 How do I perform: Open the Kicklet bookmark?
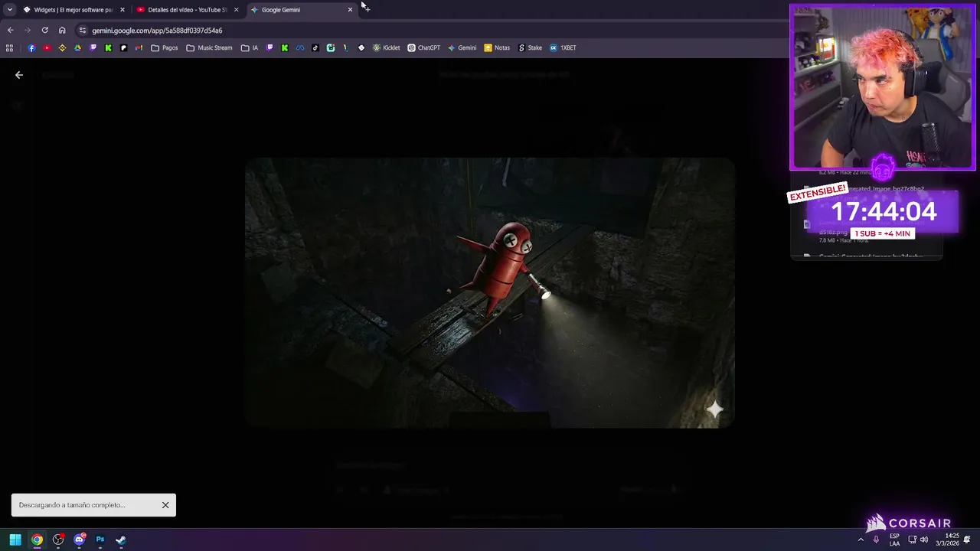(387, 47)
